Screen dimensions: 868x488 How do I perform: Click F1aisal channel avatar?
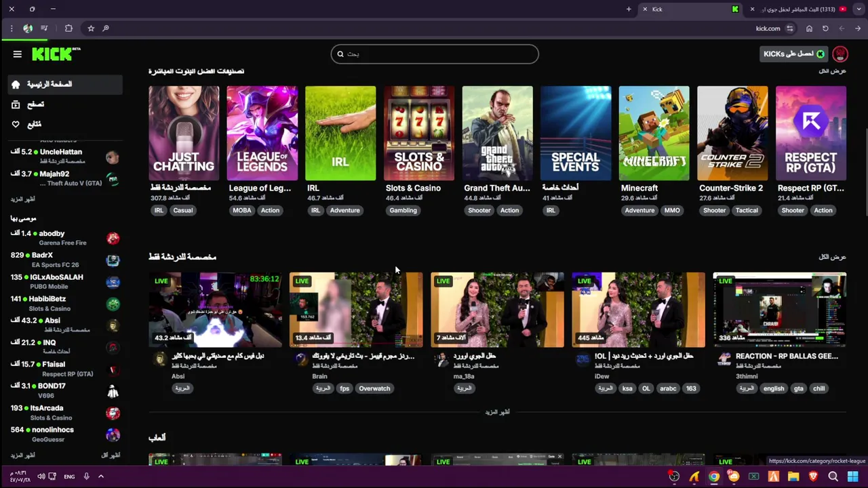click(113, 369)
